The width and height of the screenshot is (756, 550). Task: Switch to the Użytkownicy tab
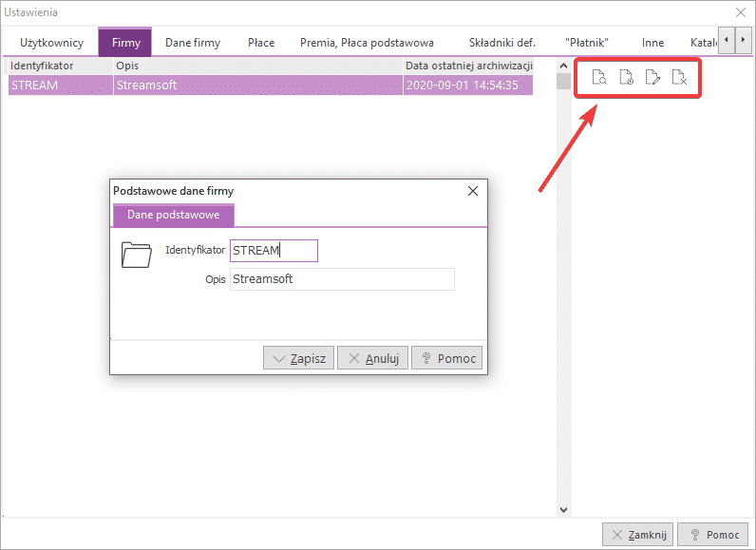tap(51, 43)
